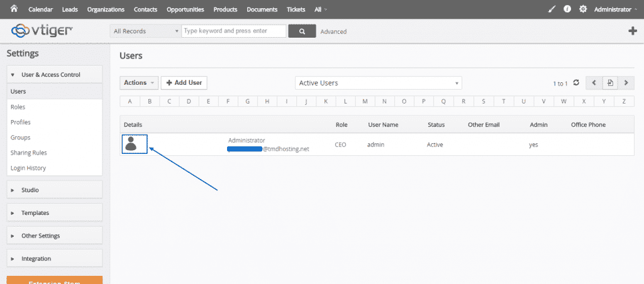Image resolution: width=644 pixels, height=284 pixels.
Task: Expand the Templates section
Action: click(x=55, y=213)
